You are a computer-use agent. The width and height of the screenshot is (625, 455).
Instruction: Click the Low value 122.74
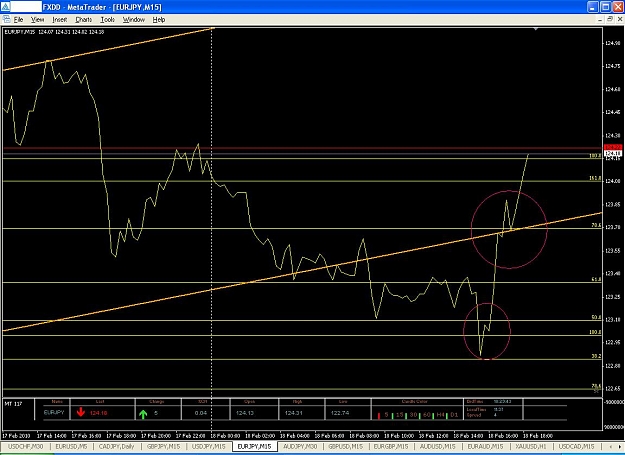pyautogui.click(x=340, y=413)
